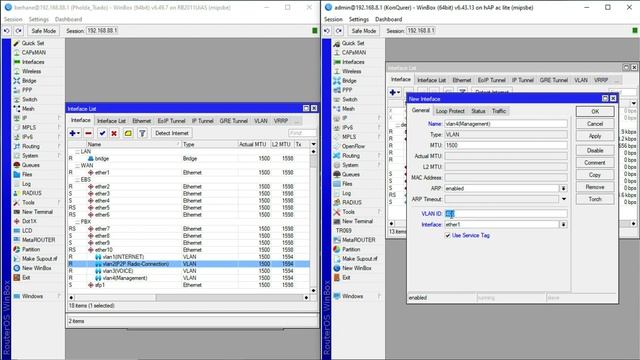This screenshot has width=640, height=360.
Task: Open New Terminal in left WinBox sidebar
Action: [x=37, y=212]
